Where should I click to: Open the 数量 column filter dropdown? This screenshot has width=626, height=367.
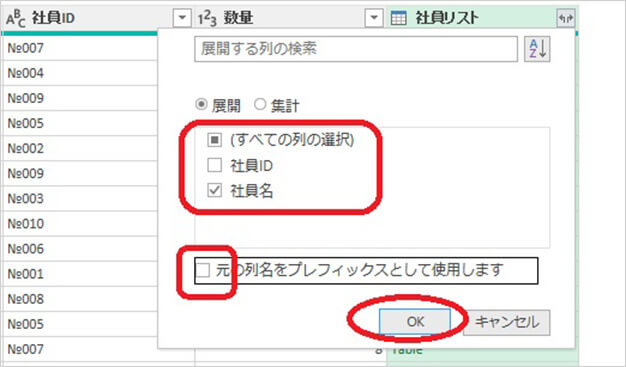tap(374, 18)
